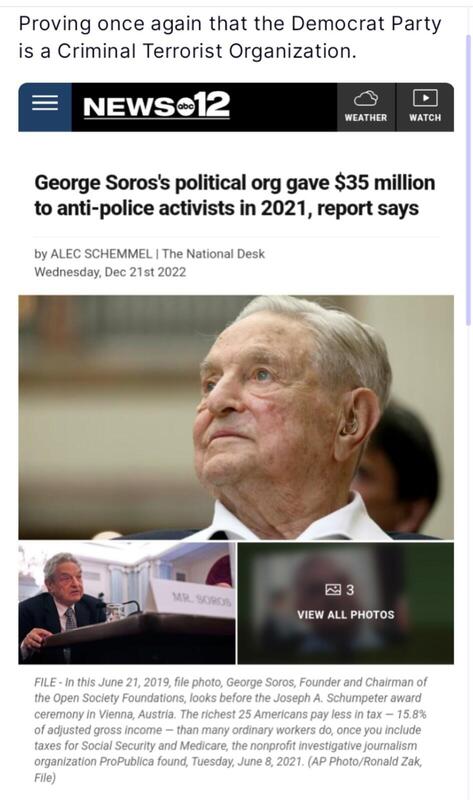Viewport: 473px width, 800px height.
Task: Click the article headline about $35 million
Action: click(235, 195)
